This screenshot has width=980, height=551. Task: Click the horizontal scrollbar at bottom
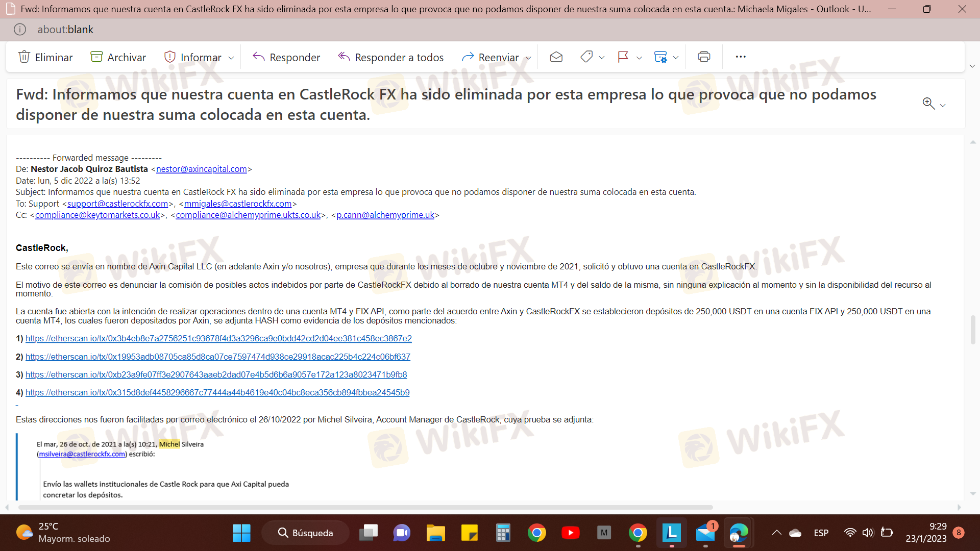point(365,507)
